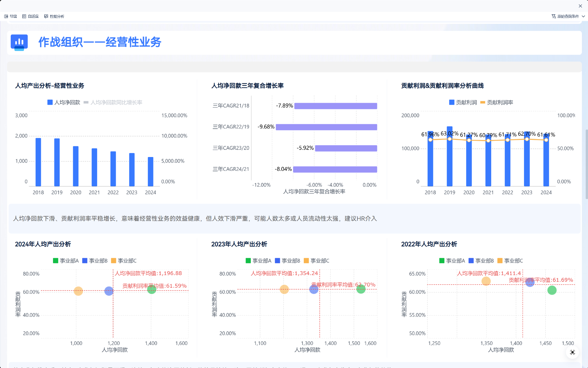588x368 pixels.
Task: Click the 三年CAGR22/19 purple bar
Action: 326,127
